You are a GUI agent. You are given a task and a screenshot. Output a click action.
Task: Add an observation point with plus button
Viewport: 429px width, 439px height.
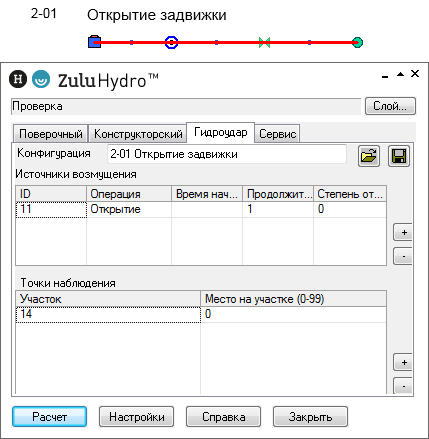pyautogui.click(x=404, y=362)
